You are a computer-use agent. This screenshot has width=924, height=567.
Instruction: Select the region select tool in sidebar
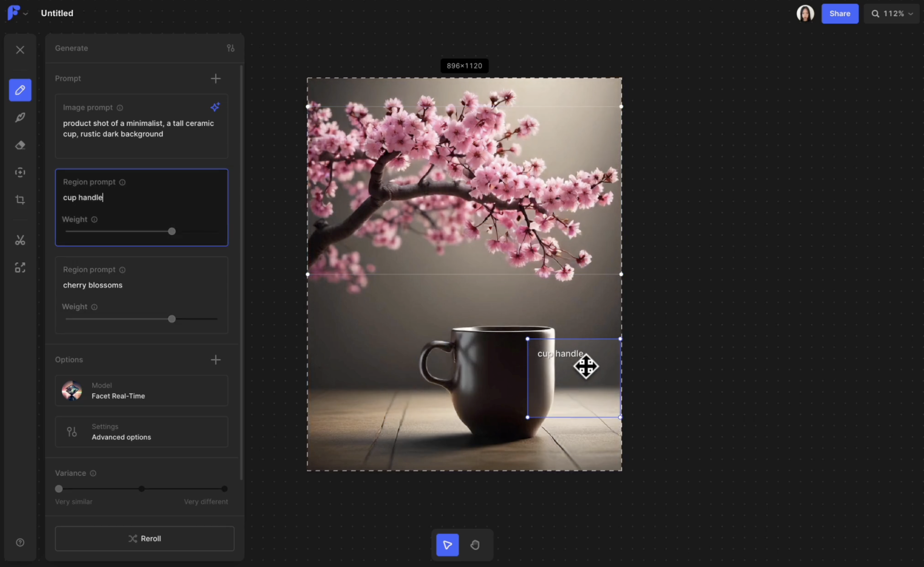(x=20, y=172)
